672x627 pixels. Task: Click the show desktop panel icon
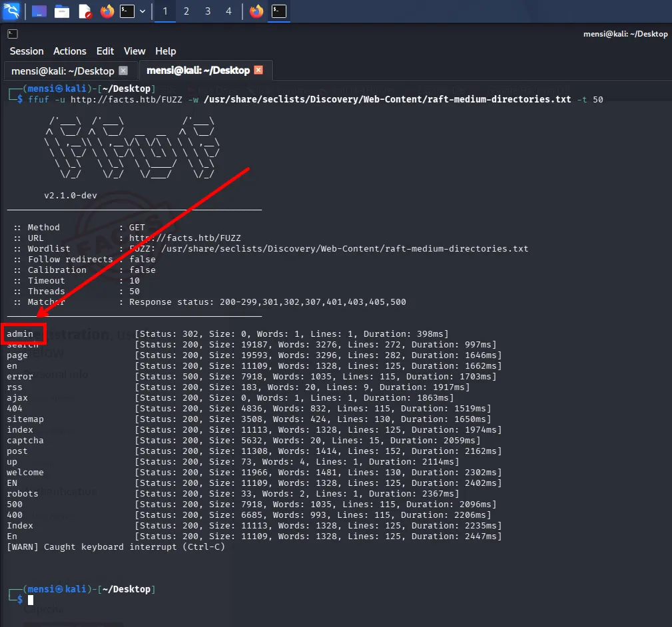pyautogui.click(x=39, y=11)
